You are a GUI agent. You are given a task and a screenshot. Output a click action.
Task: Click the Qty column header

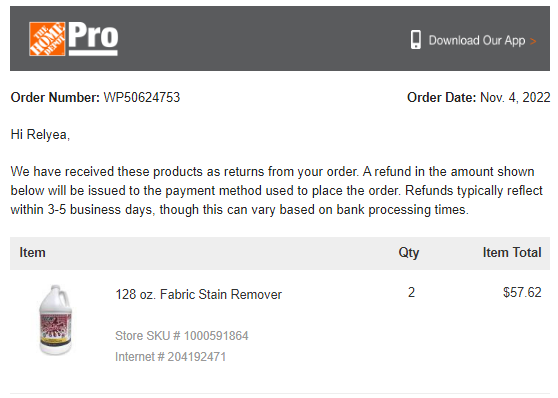[x=409, y=253]
